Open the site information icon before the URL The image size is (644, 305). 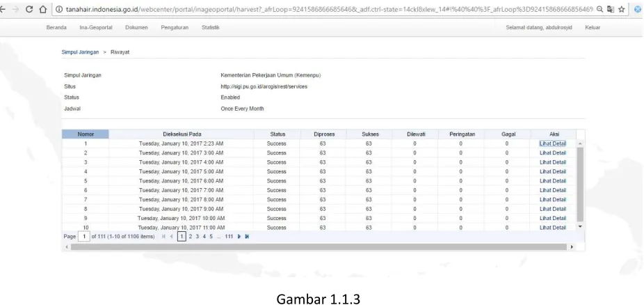point(58,9)
